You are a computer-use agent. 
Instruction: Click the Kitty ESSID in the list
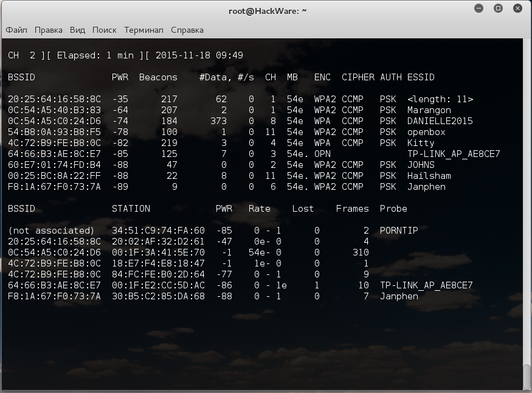coord(421,143)
